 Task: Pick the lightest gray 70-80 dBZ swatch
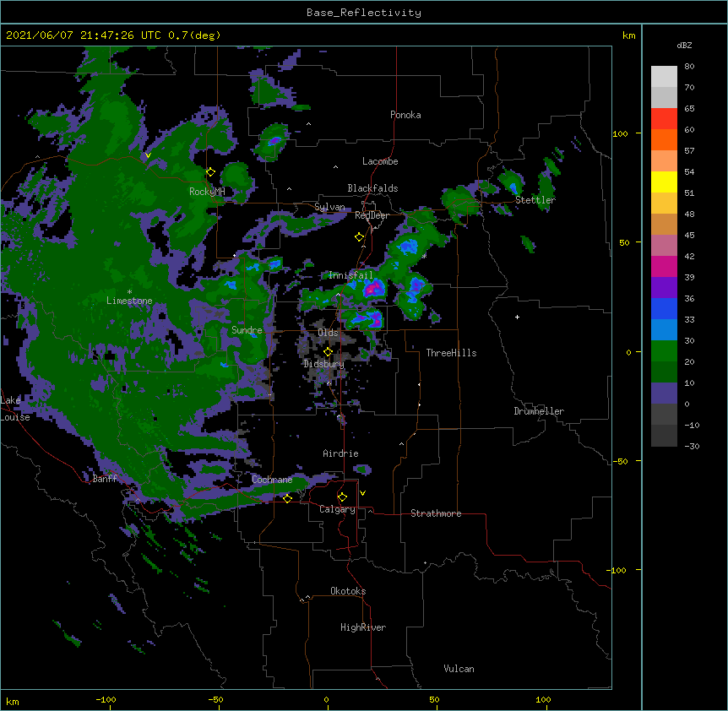[x=664, y=77]
